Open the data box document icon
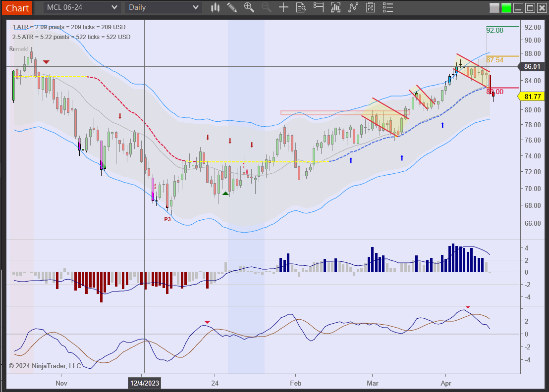Screen dimensions: 549x392 pyautogui.click(x=301, y=7)
